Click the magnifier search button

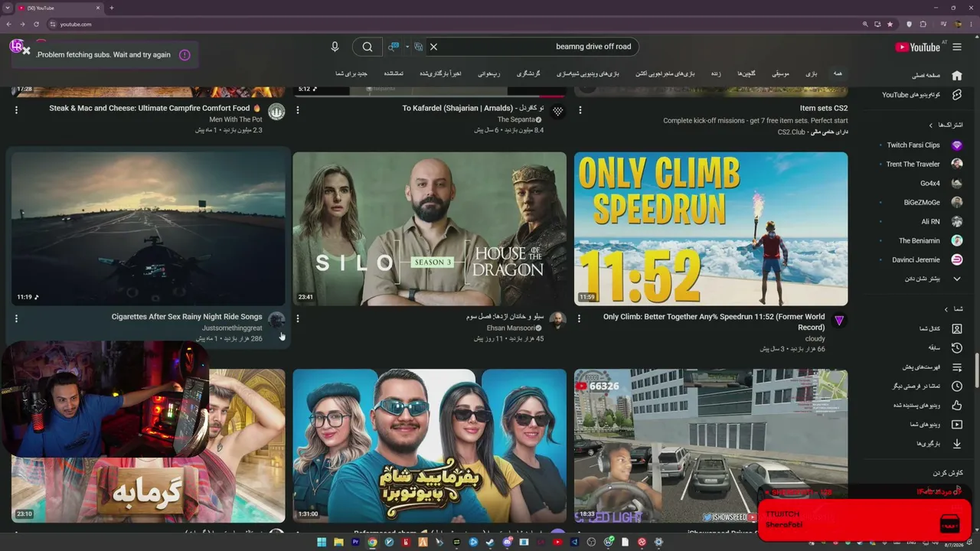coord(367,47)
